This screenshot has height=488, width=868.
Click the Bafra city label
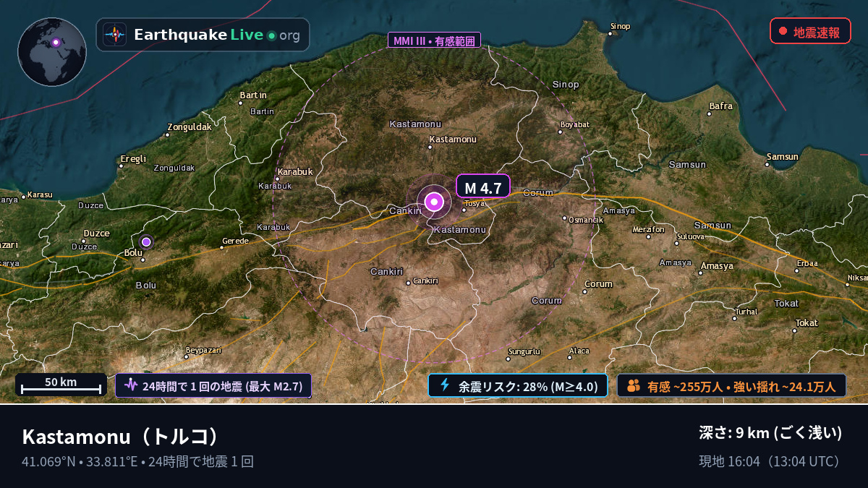coord(720,106)
